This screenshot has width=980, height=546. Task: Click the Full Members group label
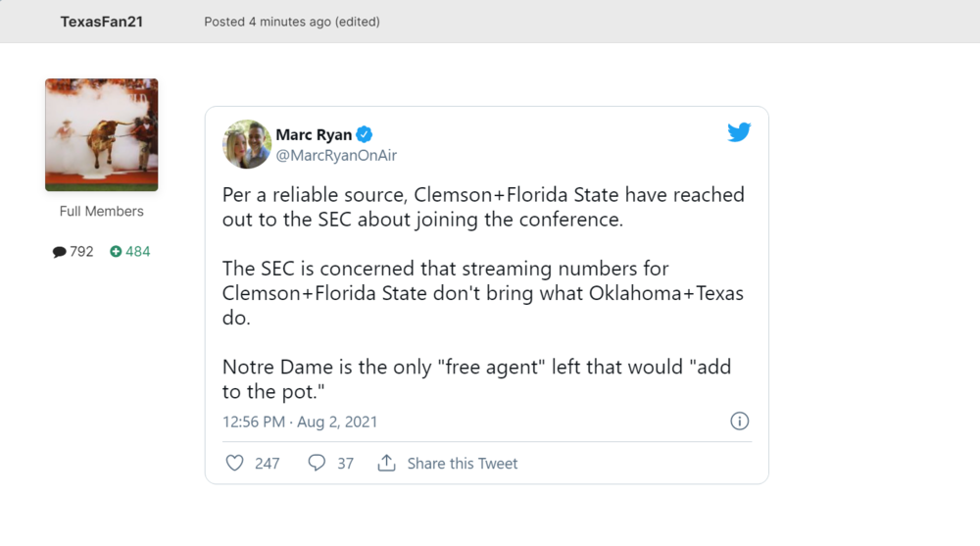point(102,211)
